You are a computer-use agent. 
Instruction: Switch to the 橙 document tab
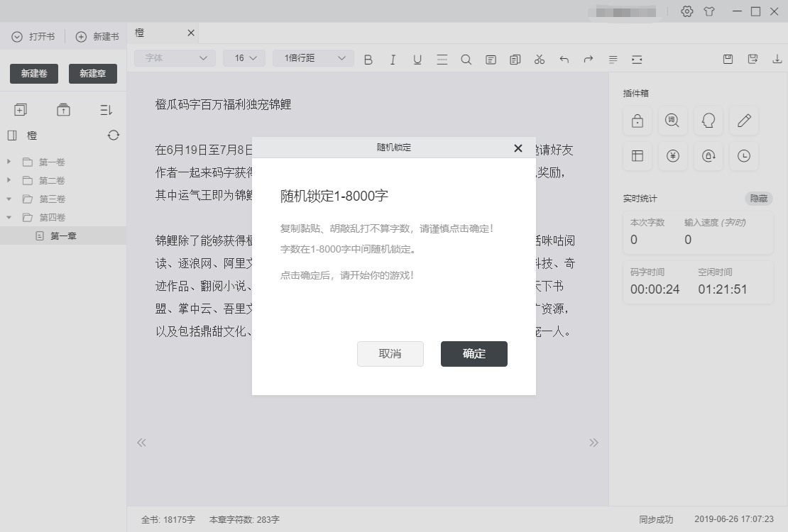[x=139, y=33]
